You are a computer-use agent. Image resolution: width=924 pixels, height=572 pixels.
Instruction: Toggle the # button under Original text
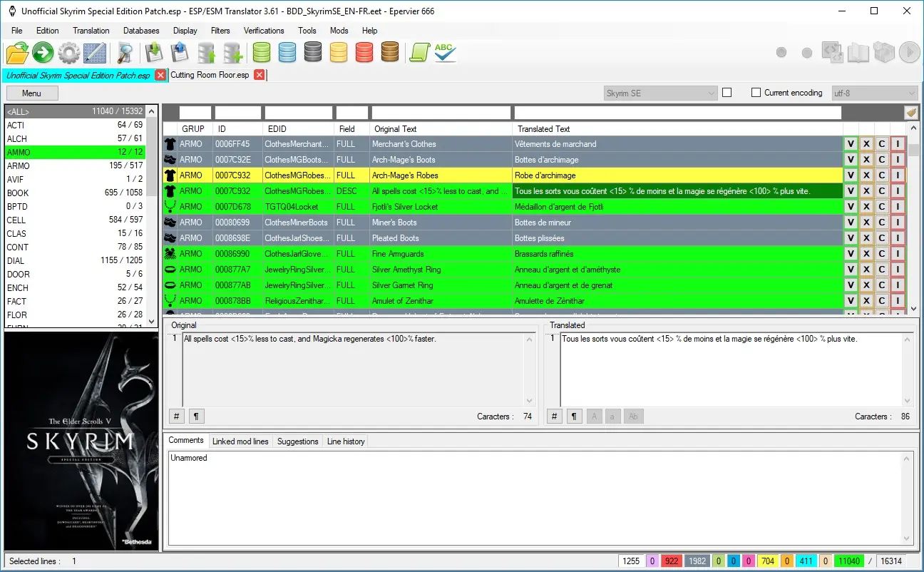pyautogui.click(x=177, y=417)
